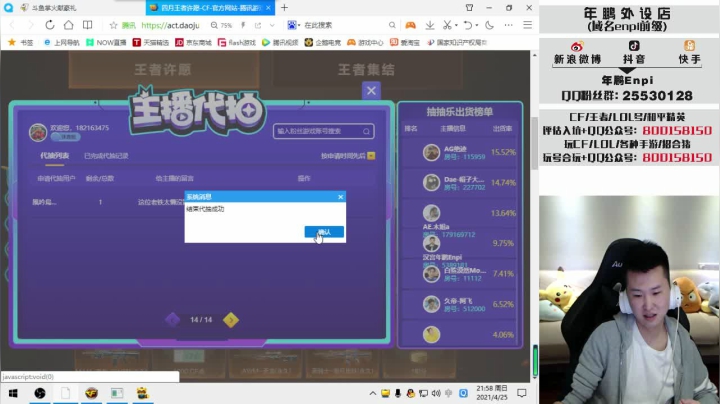Close the 主播代抽 panel with X button

[371, 91]
